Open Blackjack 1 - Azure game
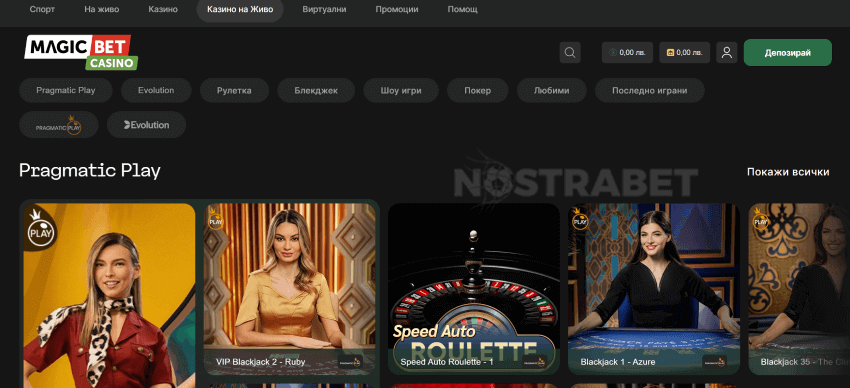Image resolution: width=850 pixels, height=388 pixels. pos(654,289)
